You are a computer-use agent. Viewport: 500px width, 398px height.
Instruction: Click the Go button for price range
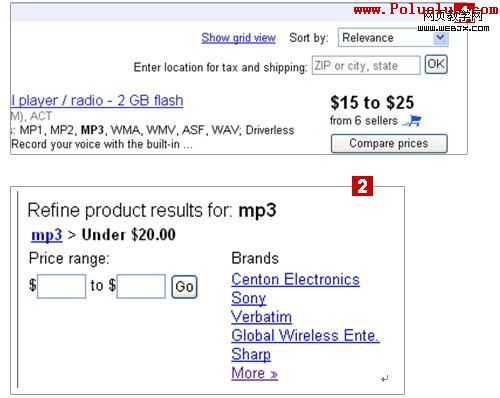click(184, 287)
